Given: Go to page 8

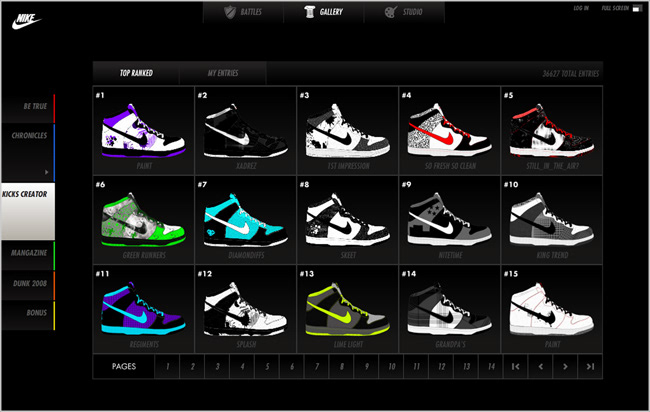Looking at the screenshot, I should coord(341,366).
